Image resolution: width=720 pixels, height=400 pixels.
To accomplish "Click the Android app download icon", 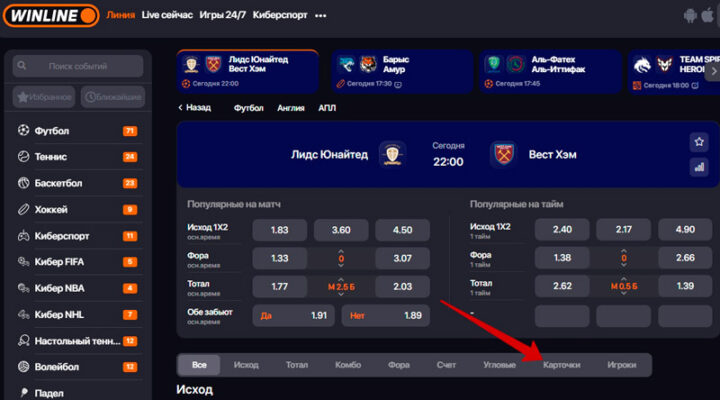I will point(690,16).
